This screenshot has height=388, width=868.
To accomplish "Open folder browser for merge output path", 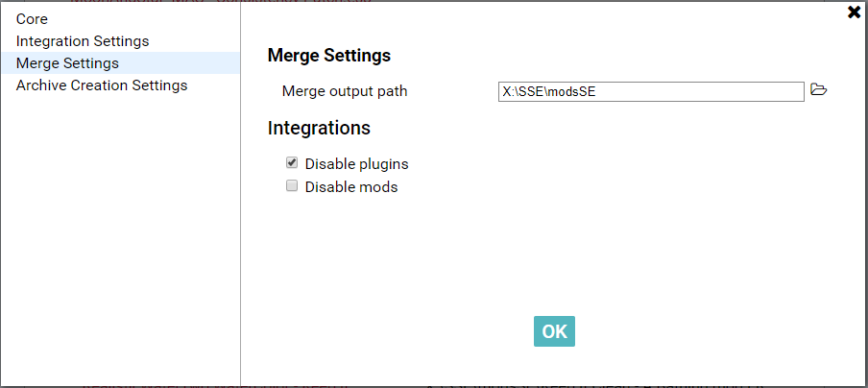I will [818, 90].
